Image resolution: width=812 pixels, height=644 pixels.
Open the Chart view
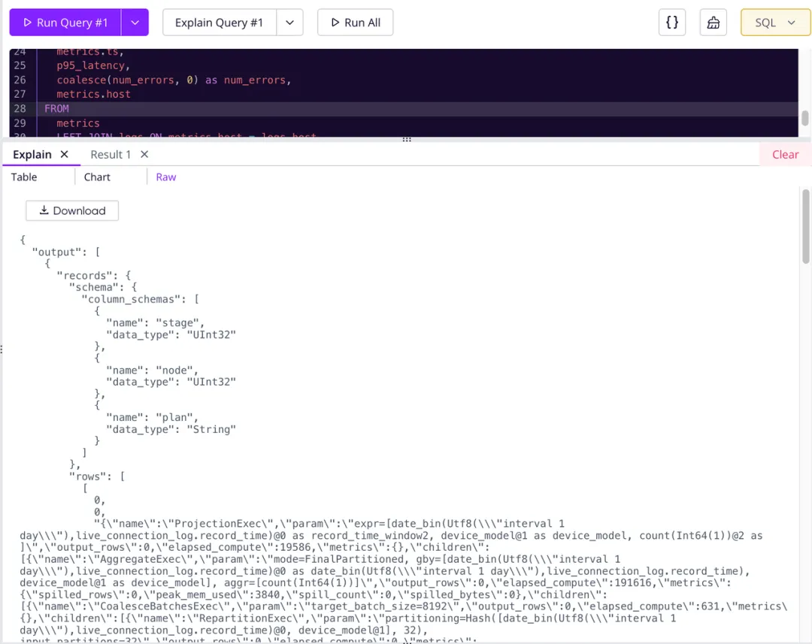(97, 177)
